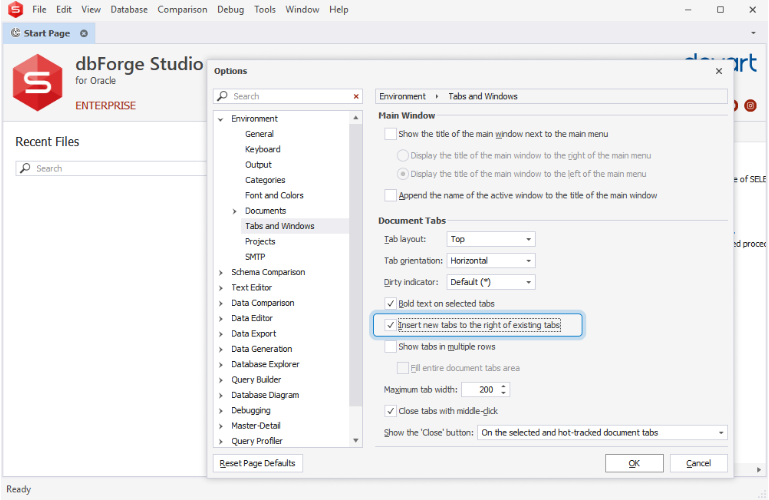
Task: Enable 'Show tabs in multiple rows'
Action: click(x=391, y=347)
